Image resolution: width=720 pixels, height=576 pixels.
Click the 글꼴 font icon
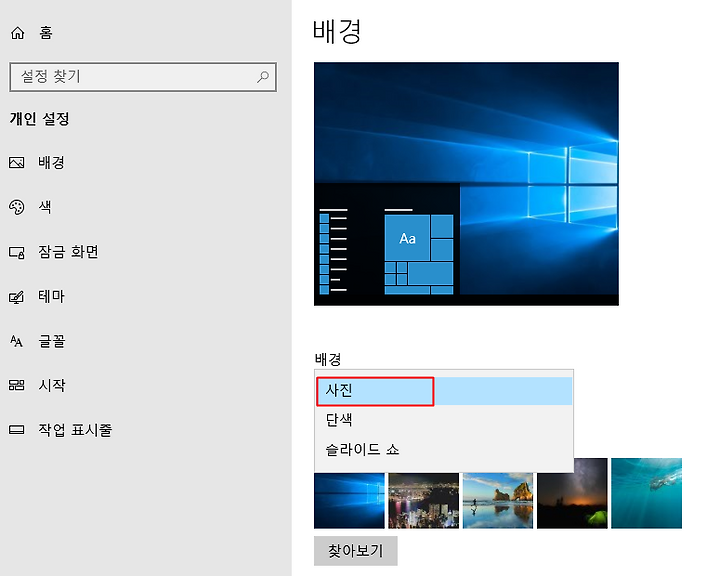tap(17, 341)
